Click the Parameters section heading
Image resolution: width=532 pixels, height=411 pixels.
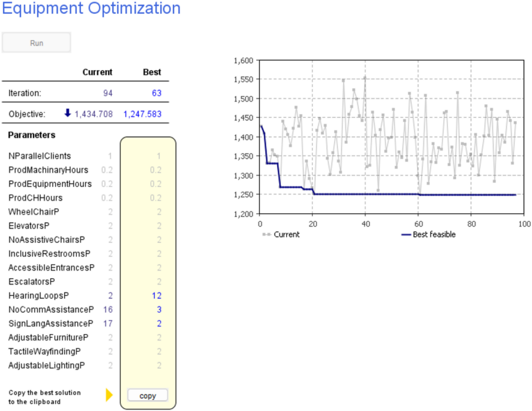32,135
